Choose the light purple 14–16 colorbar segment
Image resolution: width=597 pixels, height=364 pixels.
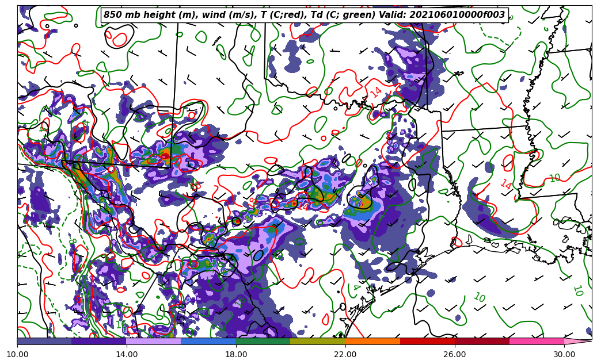click(154, 341)
